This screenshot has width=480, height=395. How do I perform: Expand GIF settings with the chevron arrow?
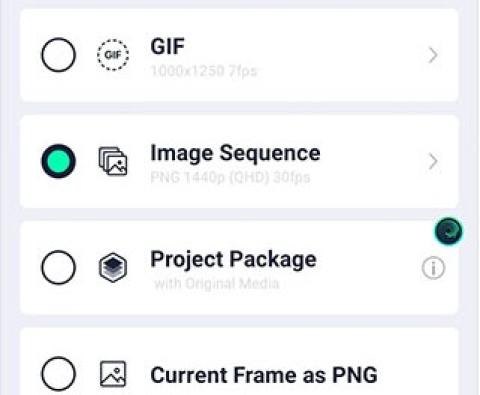point(433,55)
